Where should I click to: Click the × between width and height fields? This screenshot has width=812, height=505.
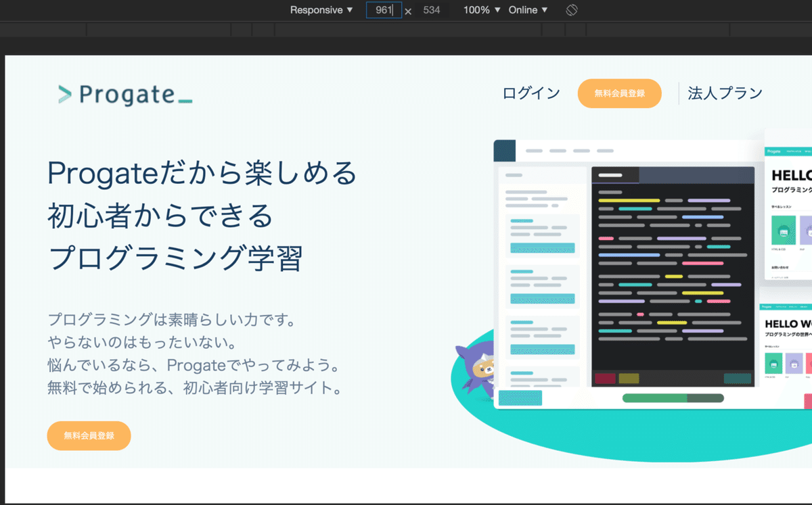(x=407, y=11)
